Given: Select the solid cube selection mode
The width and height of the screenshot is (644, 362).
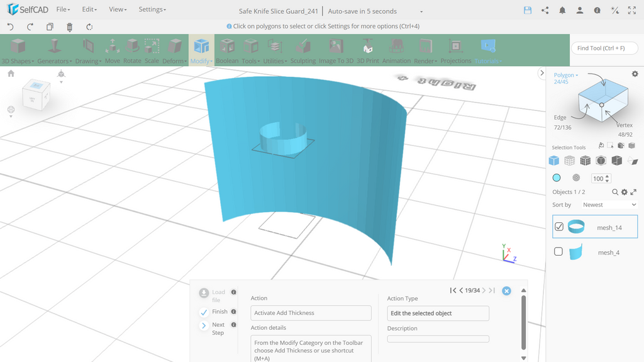Looking at the screenshot, I should pos(553,161).
